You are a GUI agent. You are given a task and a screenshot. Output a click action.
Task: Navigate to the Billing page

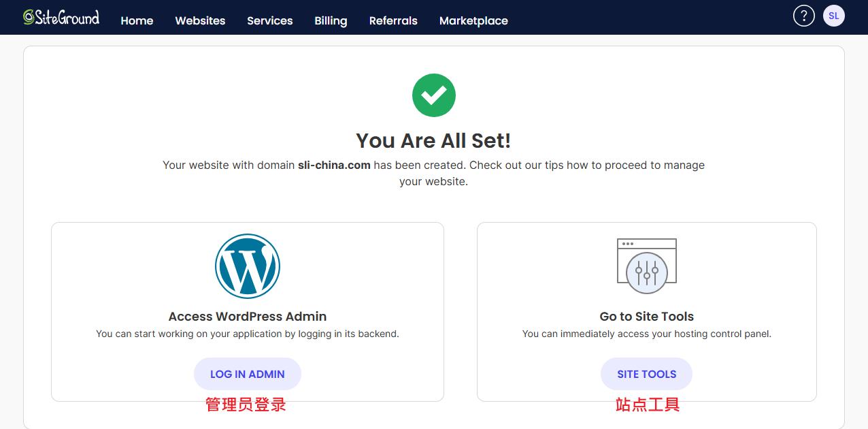(x=331, y=20)
